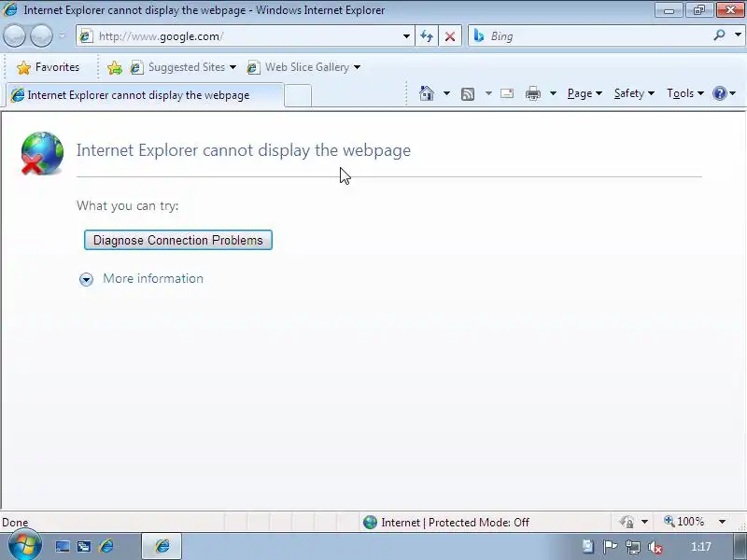Click the search magnifier icon
This screenshot has width=747, height=560.
tap(719, 35)
